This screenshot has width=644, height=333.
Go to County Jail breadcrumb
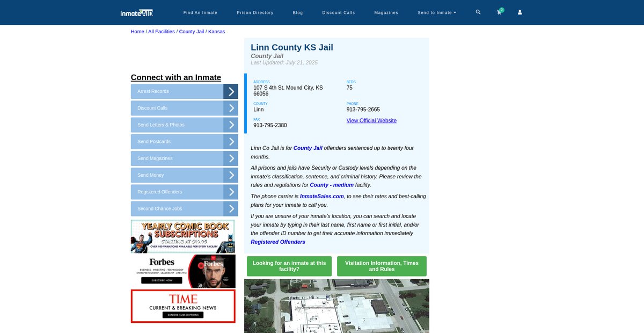192,32
